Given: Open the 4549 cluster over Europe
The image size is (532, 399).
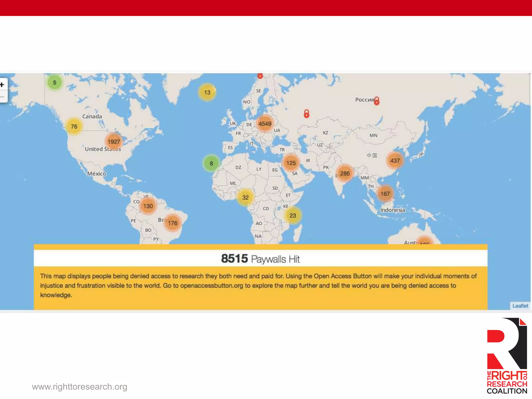Looking at the screenshot, I should click(265, 124).
